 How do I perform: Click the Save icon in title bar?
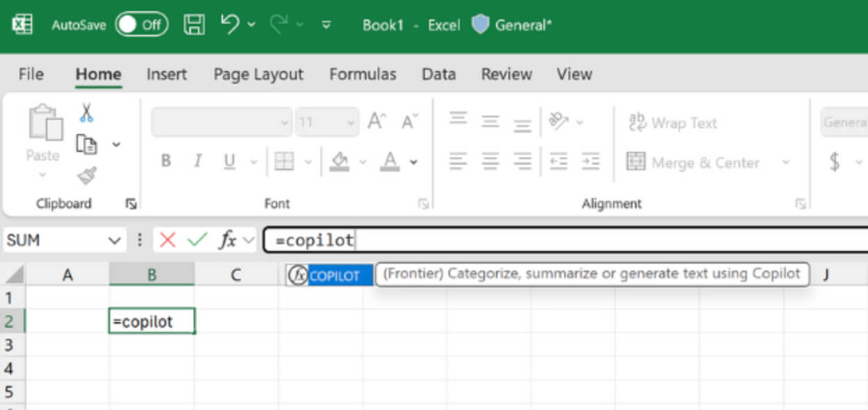pyautogui.click(x=194, y=25)
